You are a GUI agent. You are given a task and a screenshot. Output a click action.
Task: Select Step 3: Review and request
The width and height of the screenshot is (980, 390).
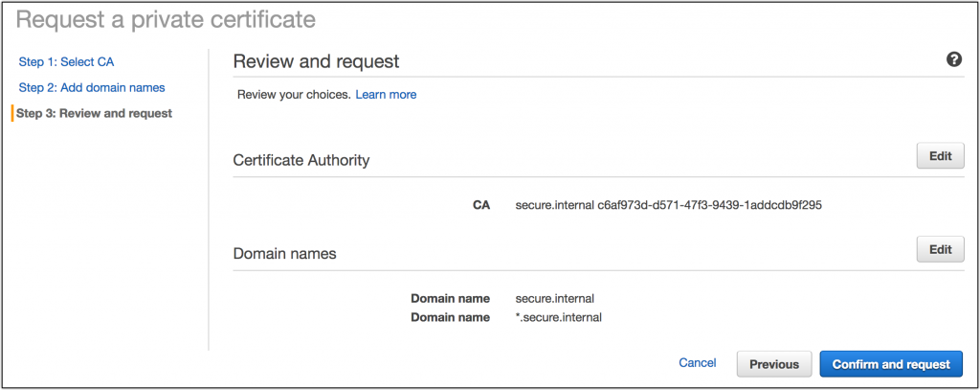point(95,113)
